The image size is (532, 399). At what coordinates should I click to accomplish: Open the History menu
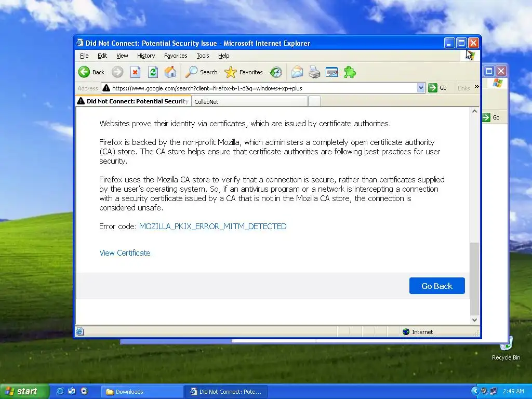(x=146, y=56)
